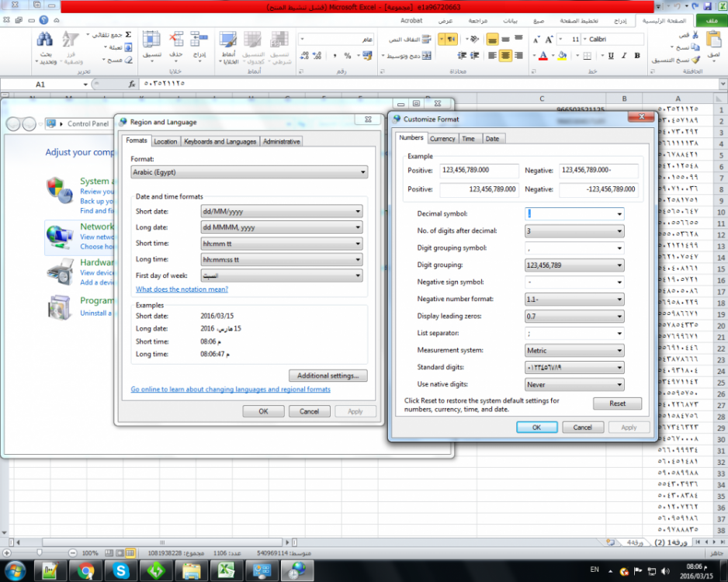Click the Format Painter brush icon
This screenshot has height=582, width=728.
point(695,60)
